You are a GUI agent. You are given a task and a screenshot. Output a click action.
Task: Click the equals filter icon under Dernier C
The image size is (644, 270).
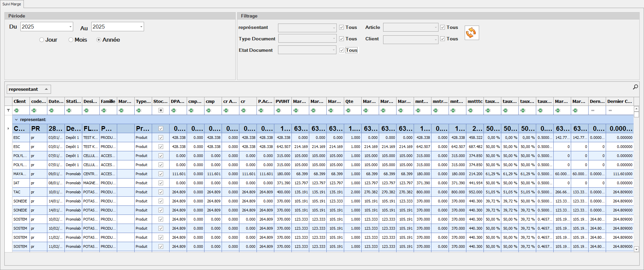point(610,110)
